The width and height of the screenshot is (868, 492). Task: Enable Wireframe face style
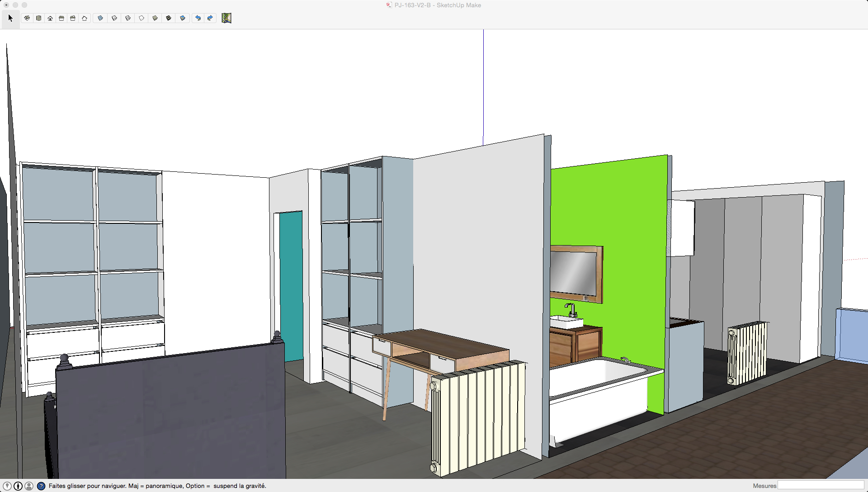pos(128,18)
